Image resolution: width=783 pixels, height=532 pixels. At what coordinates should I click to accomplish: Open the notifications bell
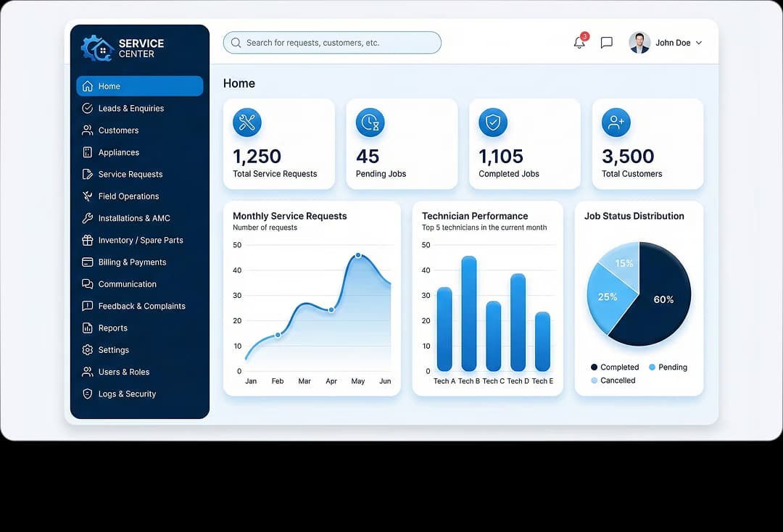(579, 43)
